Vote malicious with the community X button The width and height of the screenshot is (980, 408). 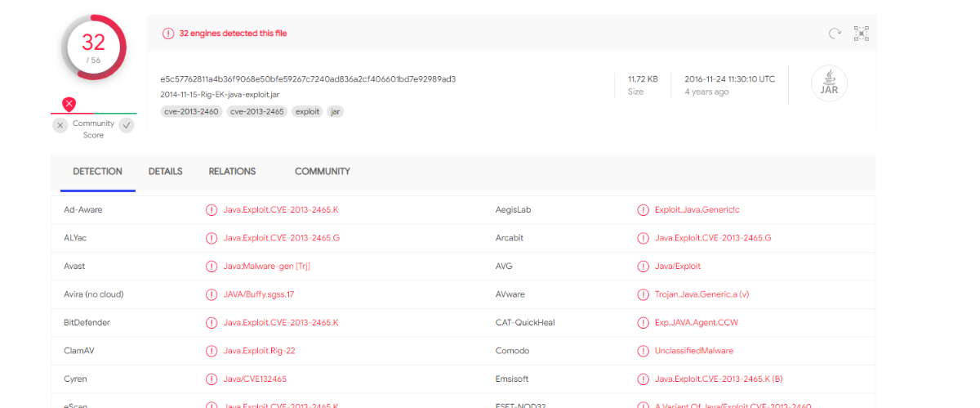click(x=60, y=125)
